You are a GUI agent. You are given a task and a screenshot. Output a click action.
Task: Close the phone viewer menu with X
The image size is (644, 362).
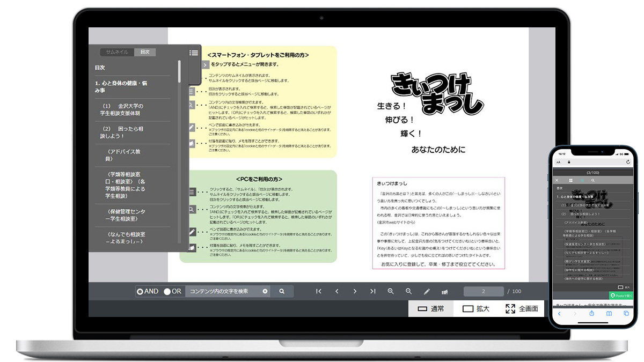557,180
